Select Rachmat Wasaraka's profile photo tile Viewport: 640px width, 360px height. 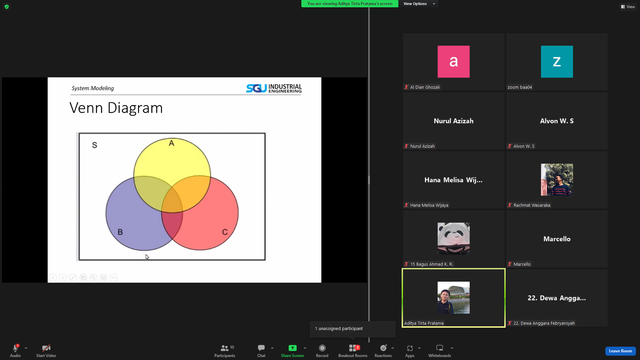click(557, 180)
